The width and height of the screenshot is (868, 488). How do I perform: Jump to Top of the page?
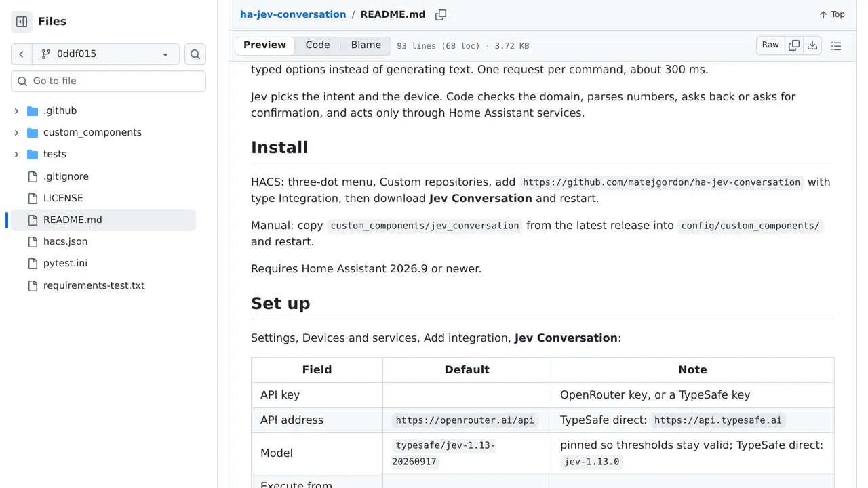[832, 14]
